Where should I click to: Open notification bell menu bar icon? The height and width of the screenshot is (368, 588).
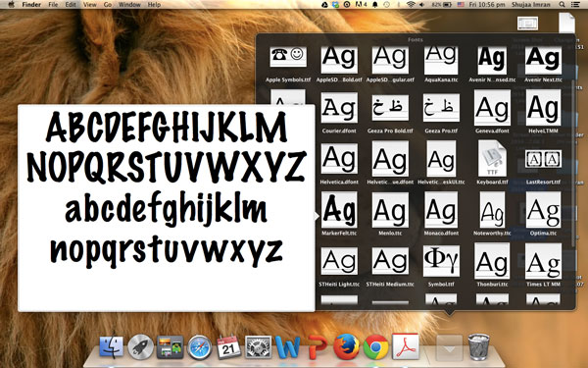(x=374, y=5)
